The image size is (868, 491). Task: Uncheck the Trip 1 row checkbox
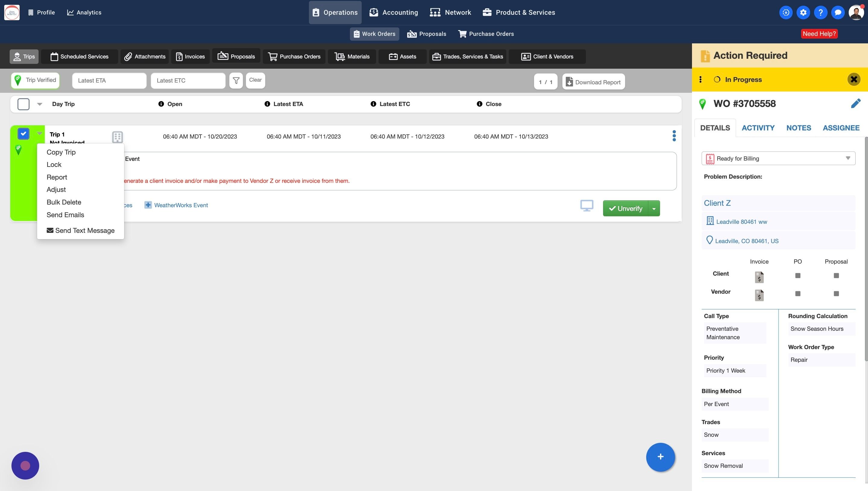23,133
